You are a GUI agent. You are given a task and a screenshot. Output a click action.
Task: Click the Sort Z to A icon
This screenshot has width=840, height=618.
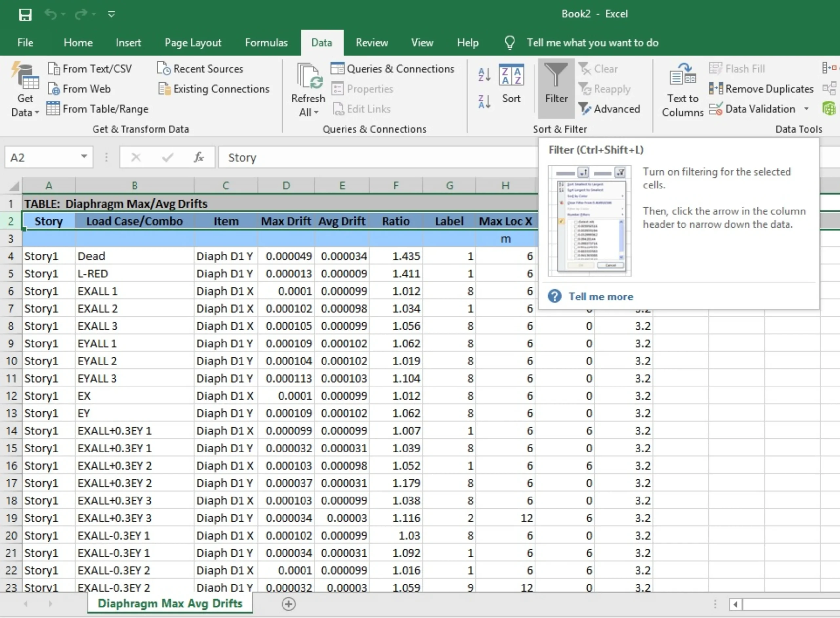[x=485, y=101]
